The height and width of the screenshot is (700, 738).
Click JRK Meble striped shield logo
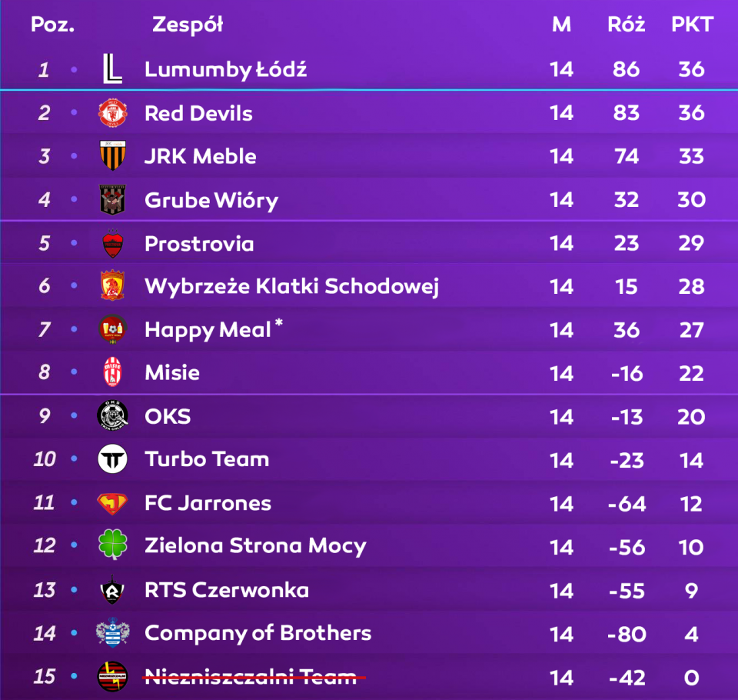coord(112,156)
